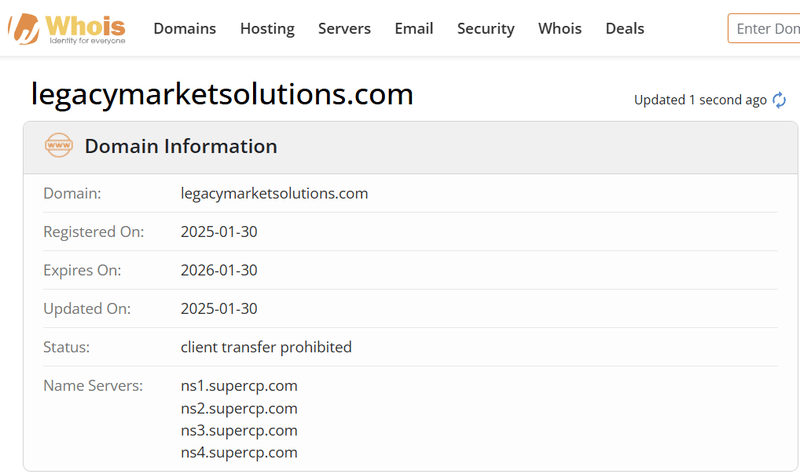Click the 'Updated 1 second ago' text

[x=700, y=100]
